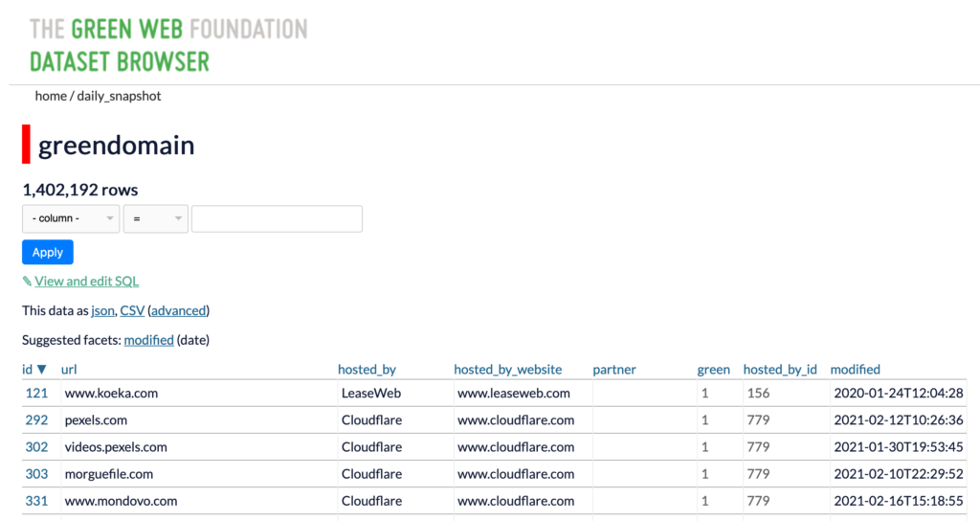Viewport: 980px width, 521px height.
Task: Open row id 331
Action: click(36, 500)
